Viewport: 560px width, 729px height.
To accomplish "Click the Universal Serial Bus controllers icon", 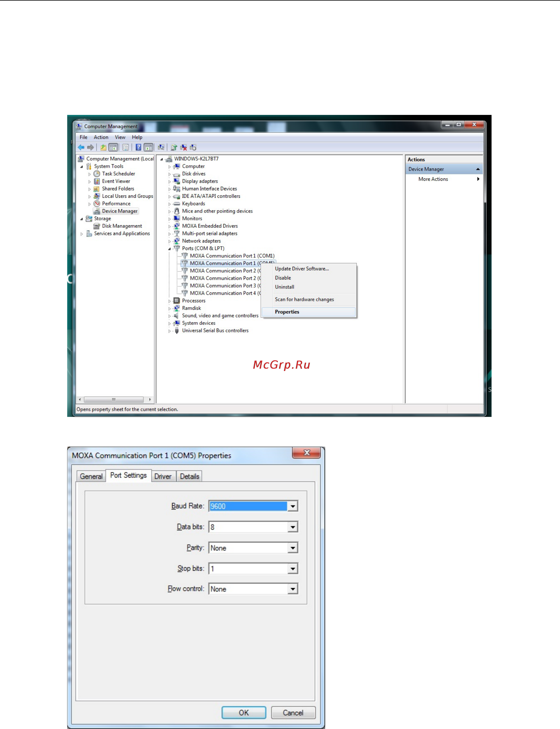I will pos(177,331).
